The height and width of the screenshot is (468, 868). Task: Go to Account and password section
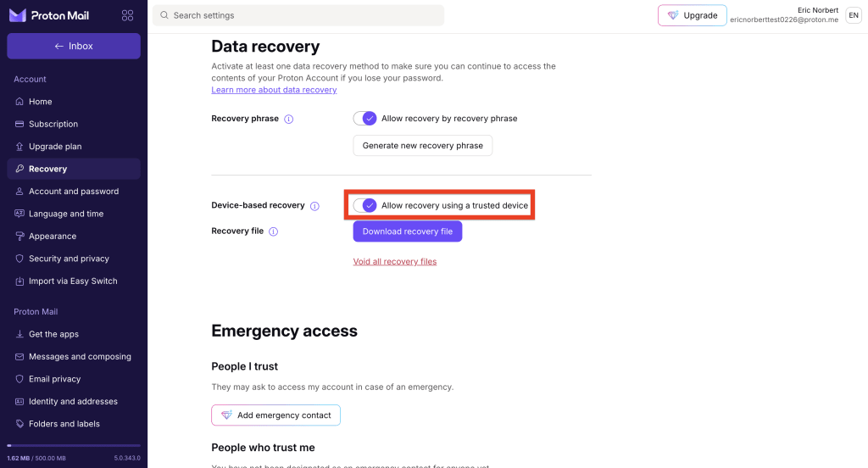pyautogui.click(x=74, y=192)
